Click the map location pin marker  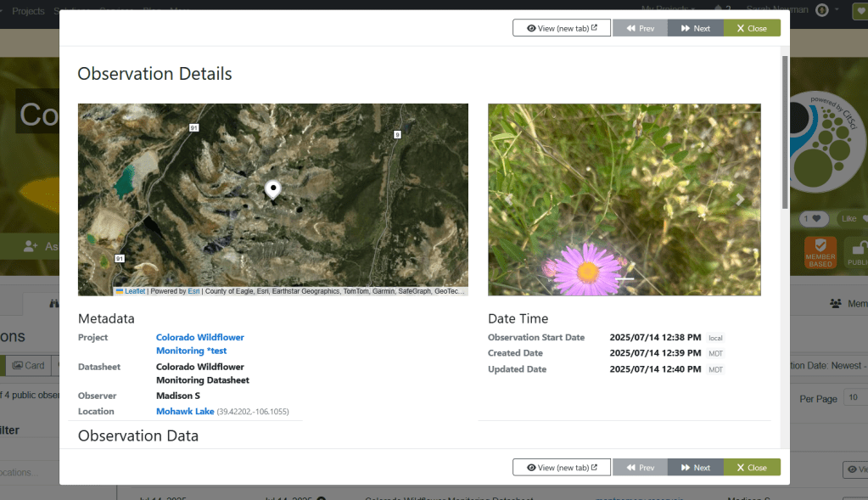272,189
